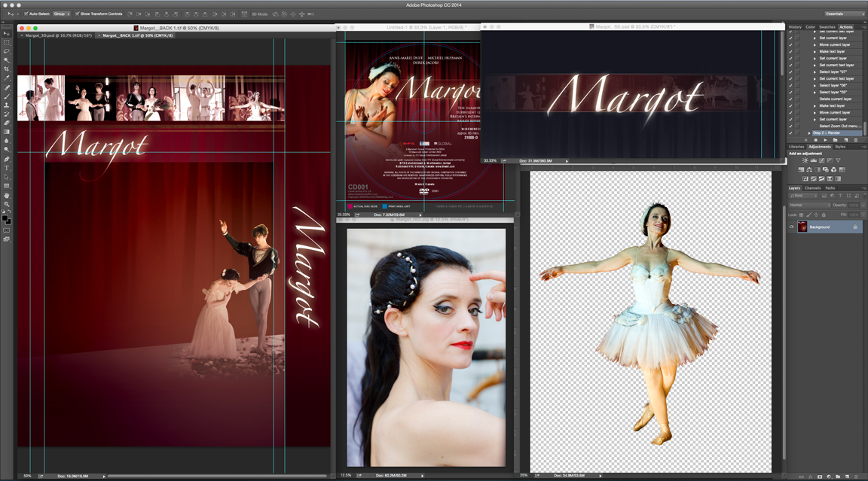Select the Healing Brush tool
868x481 pixels.
(7, 87)
